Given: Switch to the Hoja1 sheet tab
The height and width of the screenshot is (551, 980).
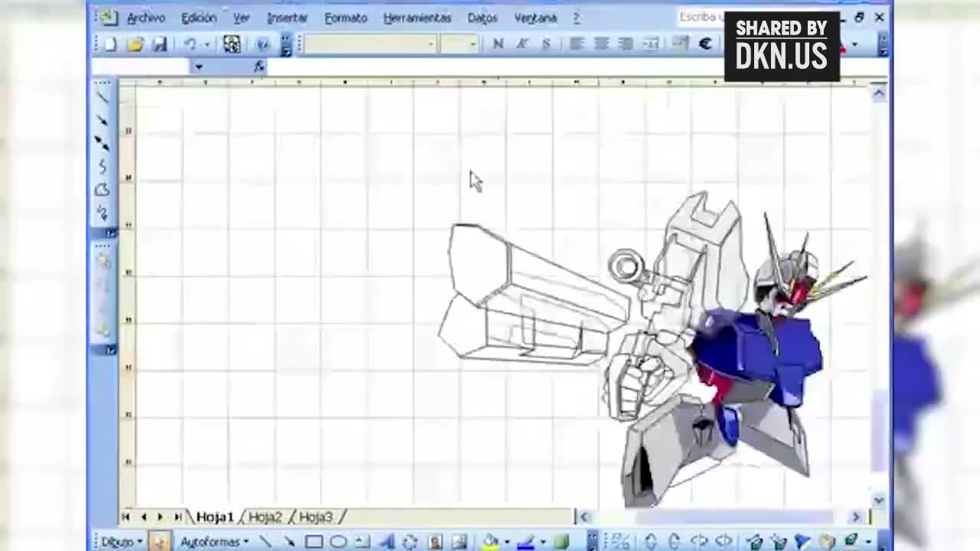Looking at the screenshot, I should (x=214, y=517).
